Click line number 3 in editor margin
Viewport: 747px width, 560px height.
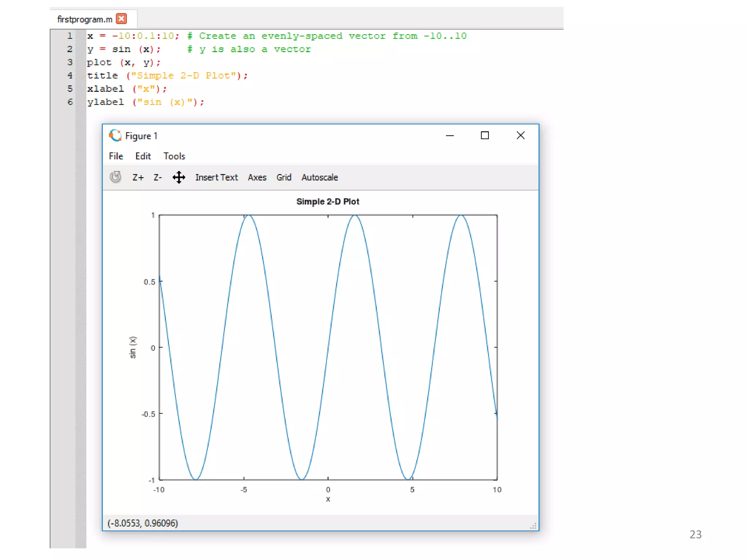pyautogui.click(x=70, y=62)
